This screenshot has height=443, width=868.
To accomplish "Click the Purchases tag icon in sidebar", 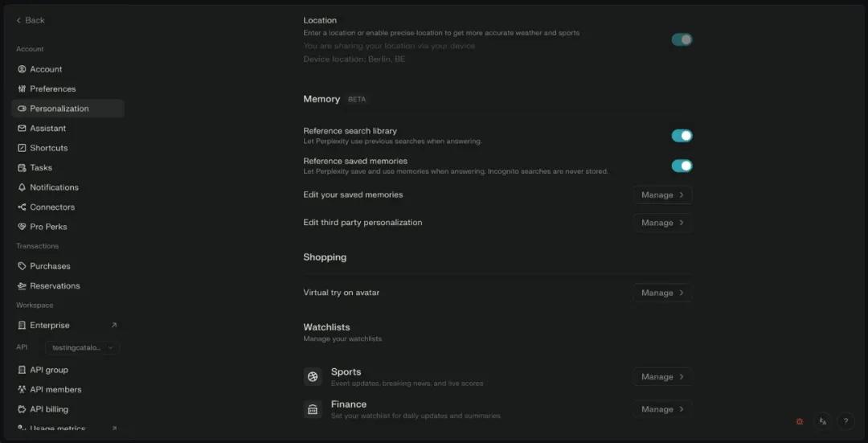I will click(23, 266).
